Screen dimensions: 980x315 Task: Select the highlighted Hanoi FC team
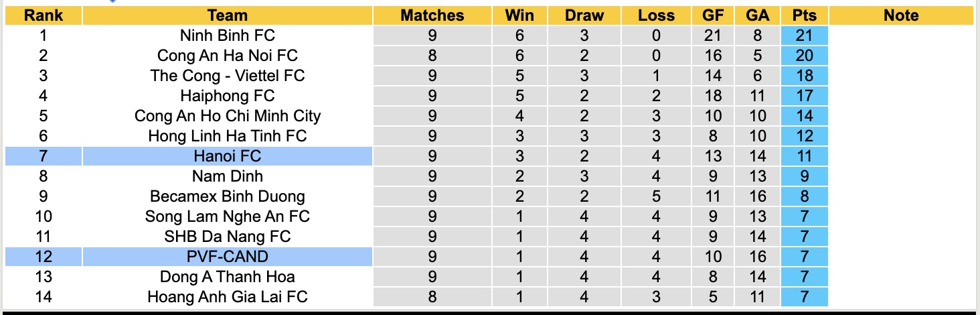pos(228,156)
